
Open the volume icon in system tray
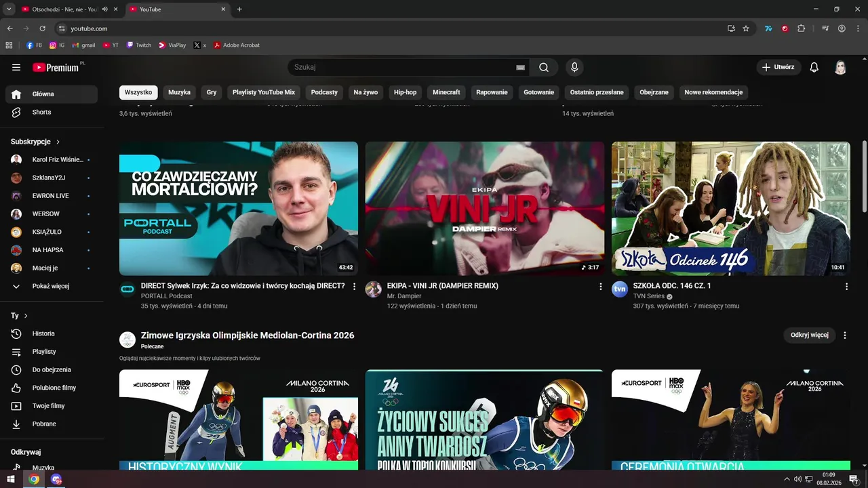[797, 479]
